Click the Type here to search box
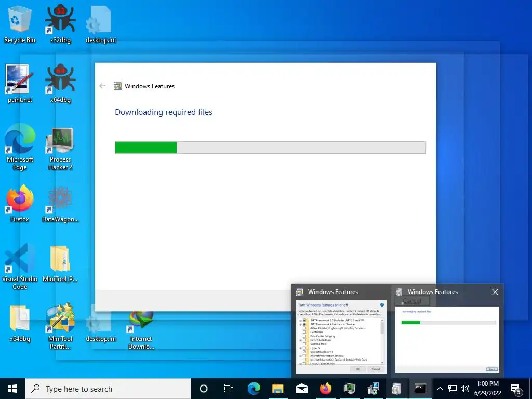532x399 pixels. (108, 389)
